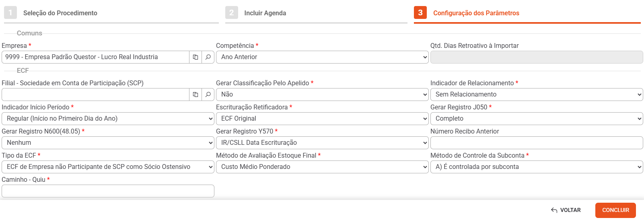Click the back arrow icon next to Voltar

[x=554, y=210]
